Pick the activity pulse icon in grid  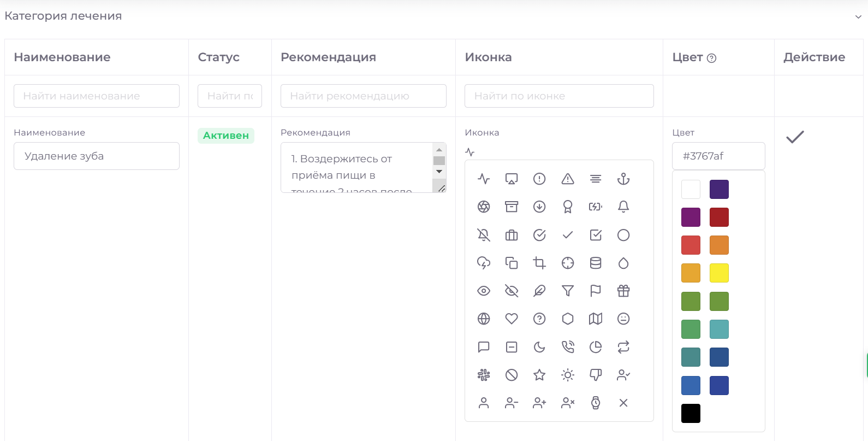(484, 179)
